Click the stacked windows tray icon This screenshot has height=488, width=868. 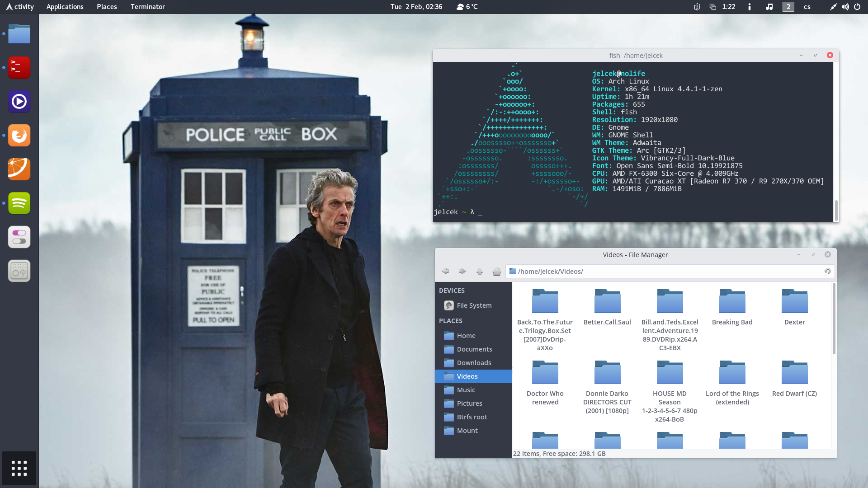click(x=713, y=7)
